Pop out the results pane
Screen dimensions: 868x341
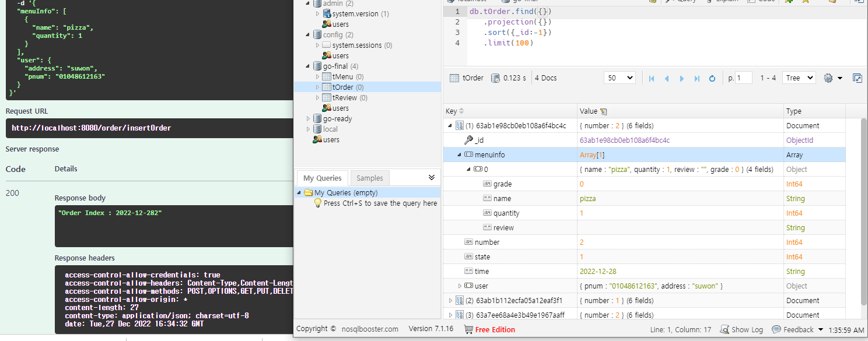pyautogui.click(x=857, y=78)
